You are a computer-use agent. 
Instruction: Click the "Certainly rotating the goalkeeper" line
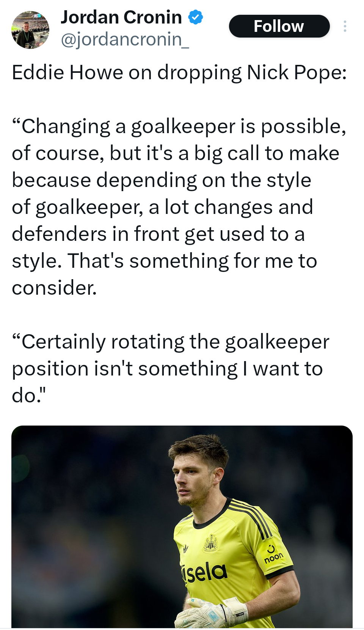(x=171, y=342)
